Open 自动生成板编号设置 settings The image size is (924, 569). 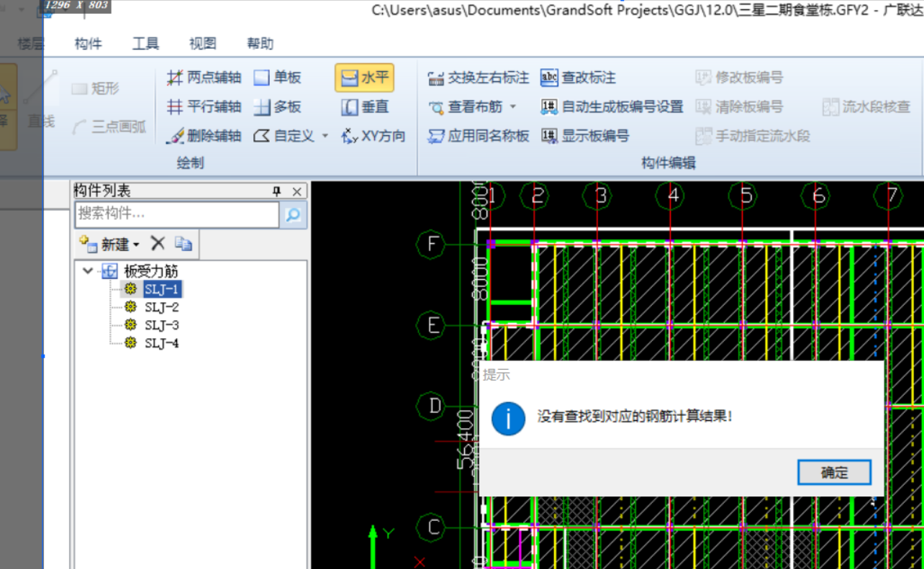[612, 107]
